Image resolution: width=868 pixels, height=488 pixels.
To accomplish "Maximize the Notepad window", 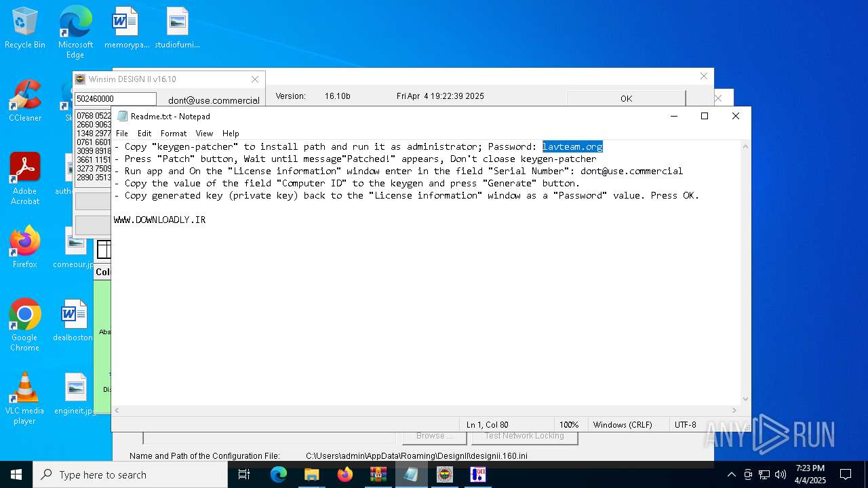I will pos(705,116).
